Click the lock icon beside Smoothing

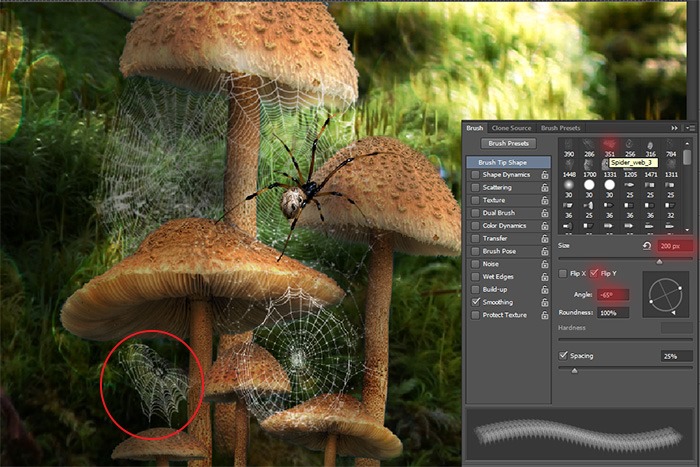[x=545, y=302]
